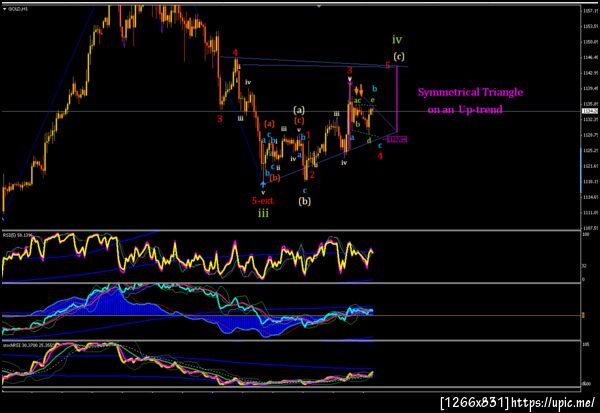
Task: Select the red '3' above white down arrowhead
Action: click(349, 70)
